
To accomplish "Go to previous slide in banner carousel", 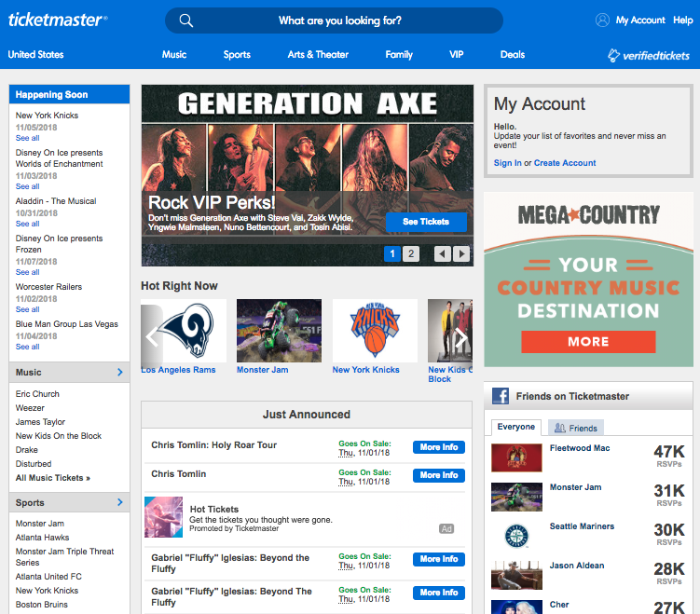I will [x=442, y=254].
